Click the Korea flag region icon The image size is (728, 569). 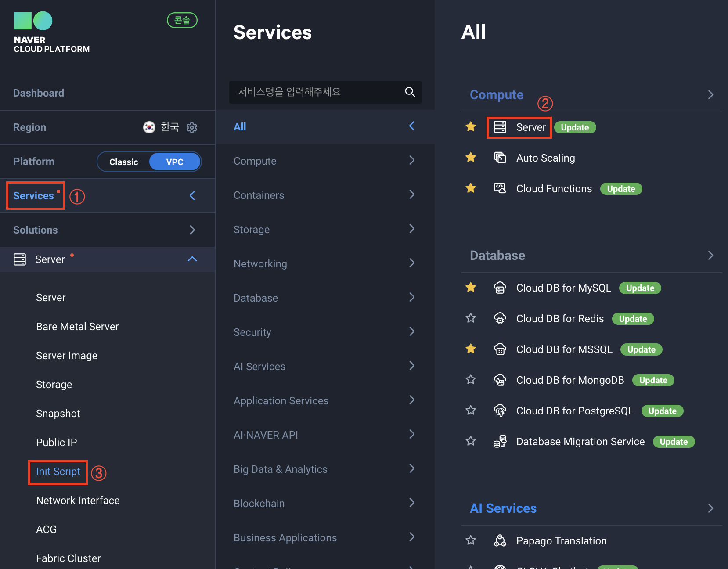[149, 127]
